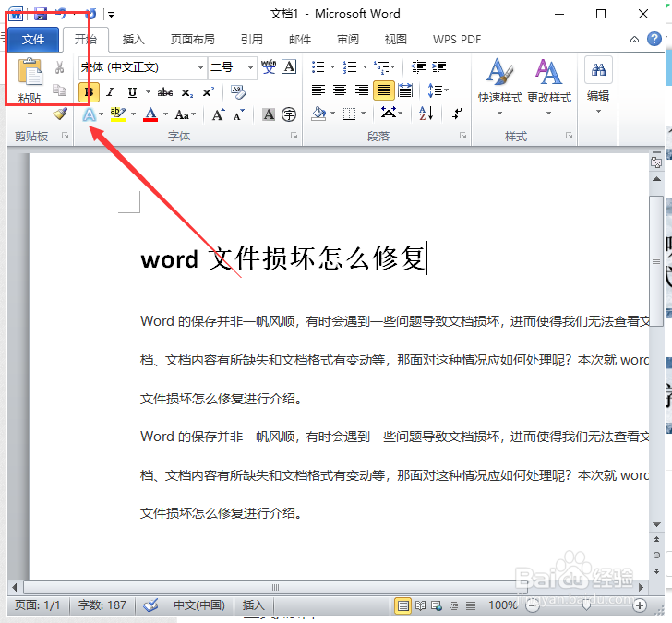Click the Copy icon in clipboard group

tap(60, 90)
